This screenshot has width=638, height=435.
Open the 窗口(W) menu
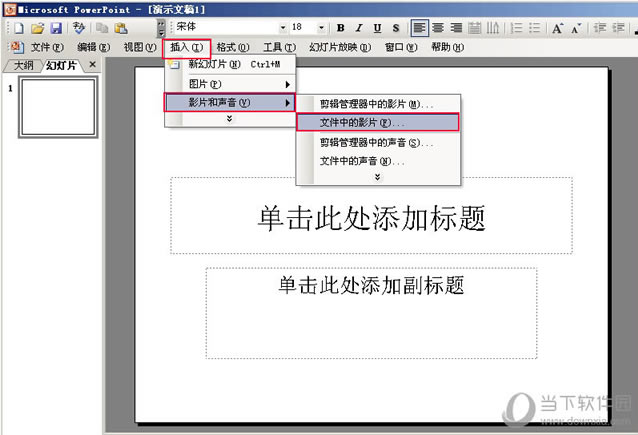click(x=401, y=47)
